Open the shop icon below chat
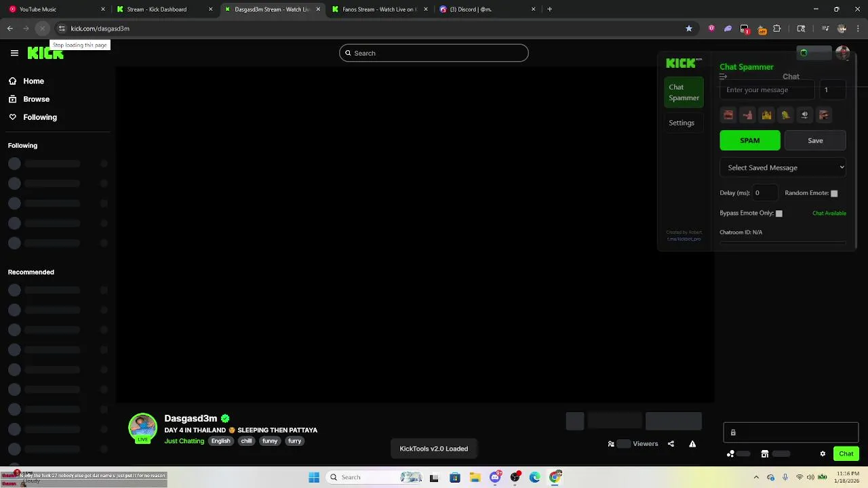The width and height of the screenshot is (868, 488). tap(764, 453)
